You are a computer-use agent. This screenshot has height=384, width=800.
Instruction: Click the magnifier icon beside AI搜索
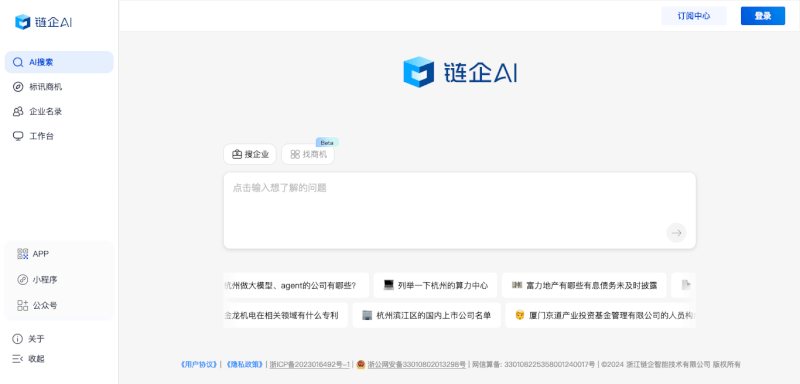pos(18,62)
